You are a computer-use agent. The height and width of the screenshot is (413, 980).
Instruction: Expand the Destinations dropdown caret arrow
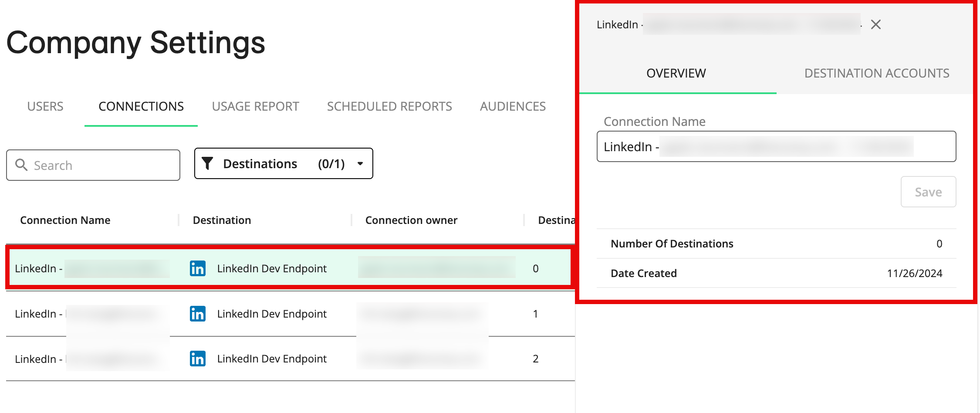[360, 164]
